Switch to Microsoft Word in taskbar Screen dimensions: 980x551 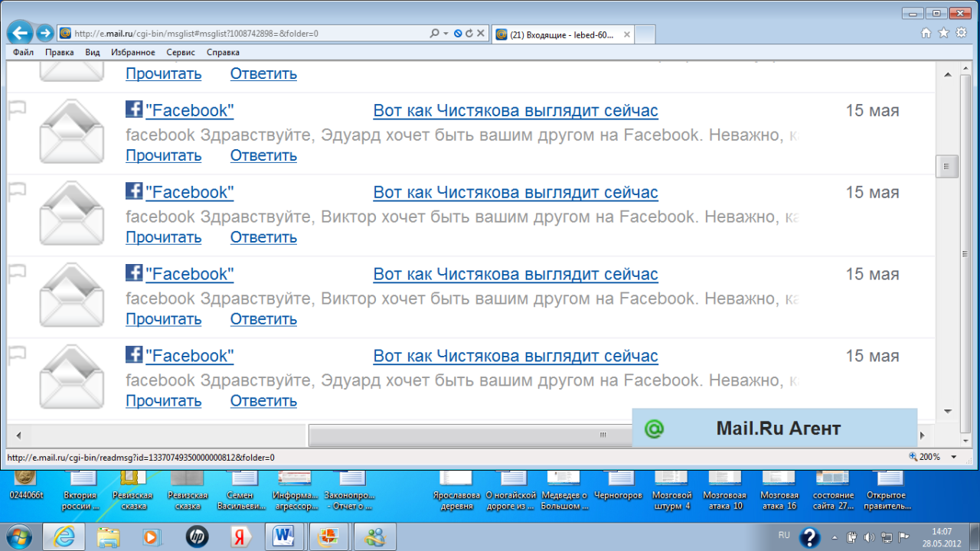coord(286,536)
